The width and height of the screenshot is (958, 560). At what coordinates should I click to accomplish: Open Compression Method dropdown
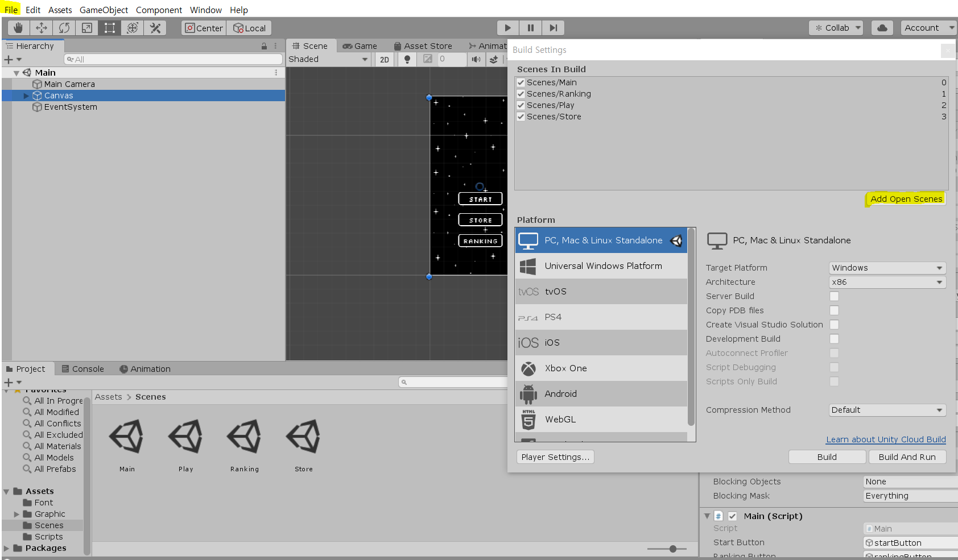(x=887, y=410)
